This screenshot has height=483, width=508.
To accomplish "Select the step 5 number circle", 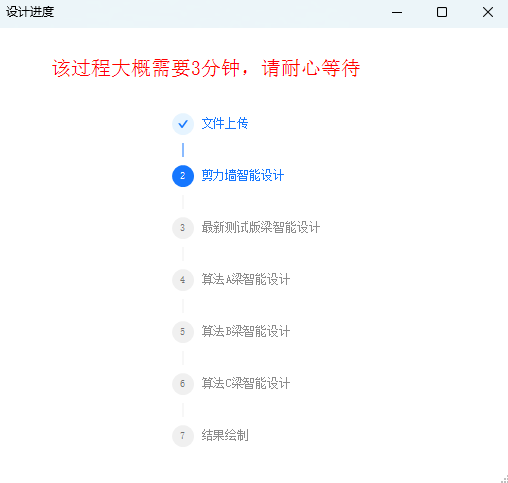I will pyautogui.click(x=183, y=332).
